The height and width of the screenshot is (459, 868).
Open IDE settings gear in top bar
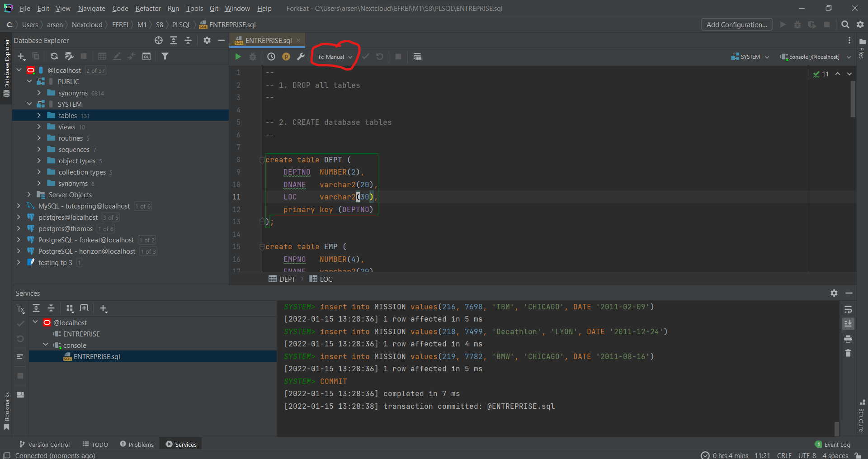(860, 24)
